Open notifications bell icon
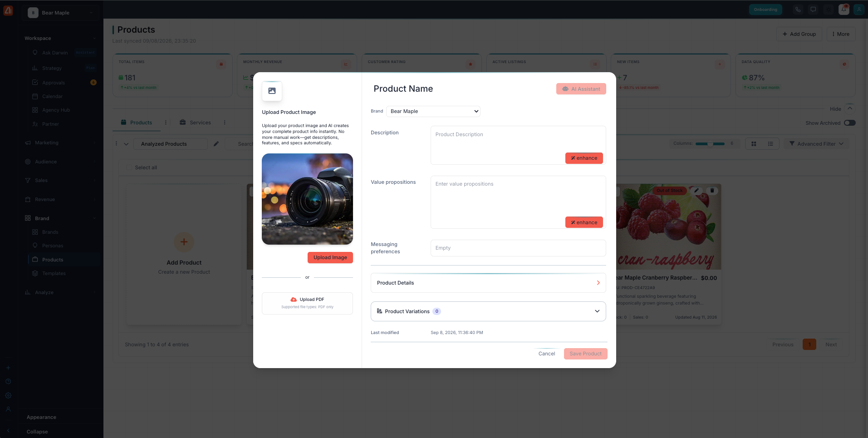This screenshot has width=868, height=438. [843, 10]
